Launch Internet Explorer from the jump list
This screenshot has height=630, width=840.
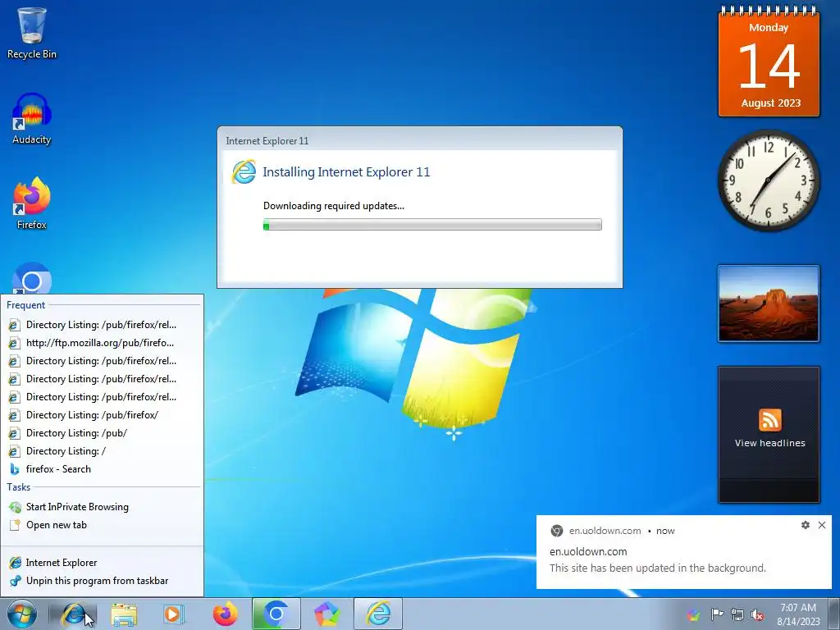(x=102, y=563)
